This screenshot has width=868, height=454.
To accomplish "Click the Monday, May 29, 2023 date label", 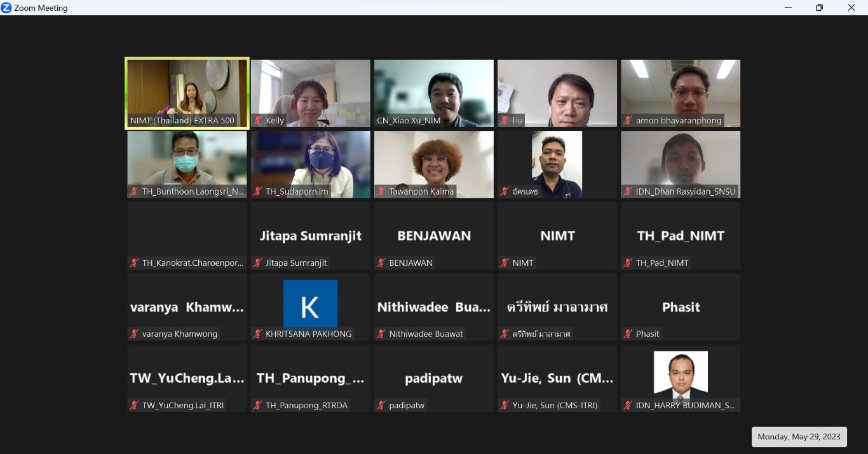I will (799, 437).
